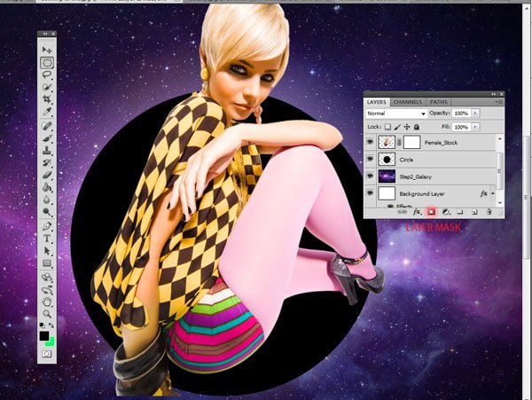This screenshot has height=400, width=532.
Task: Select the Circle layer thumbnail
Action: pos(387,159)
